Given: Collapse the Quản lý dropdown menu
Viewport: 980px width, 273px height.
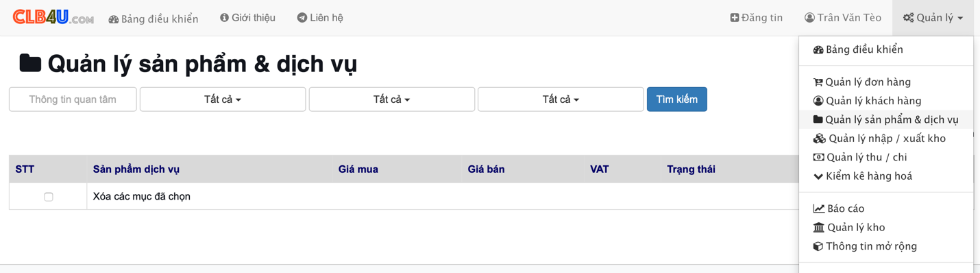Looking at the screenshot, I should coord(933,18).
